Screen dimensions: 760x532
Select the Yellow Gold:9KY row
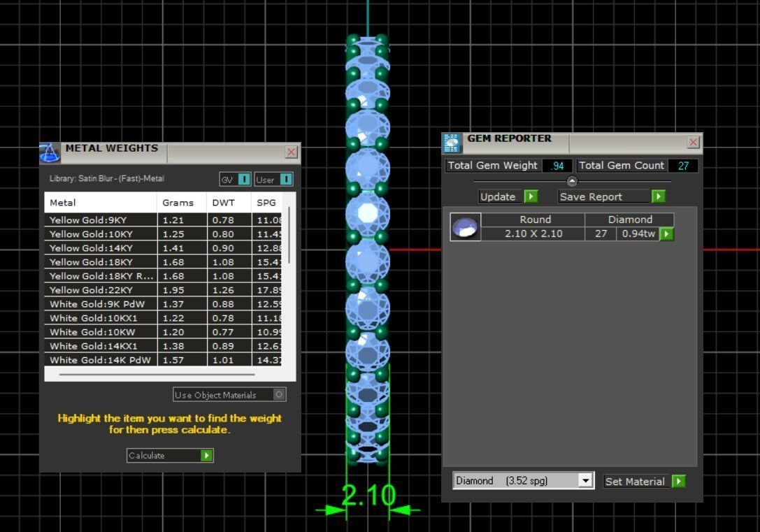164,220
